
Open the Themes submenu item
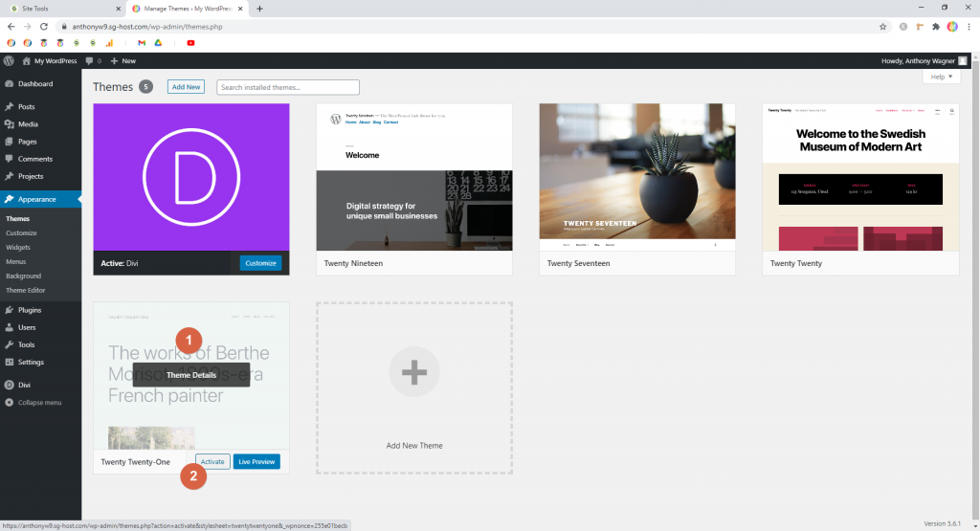point(17,219)
